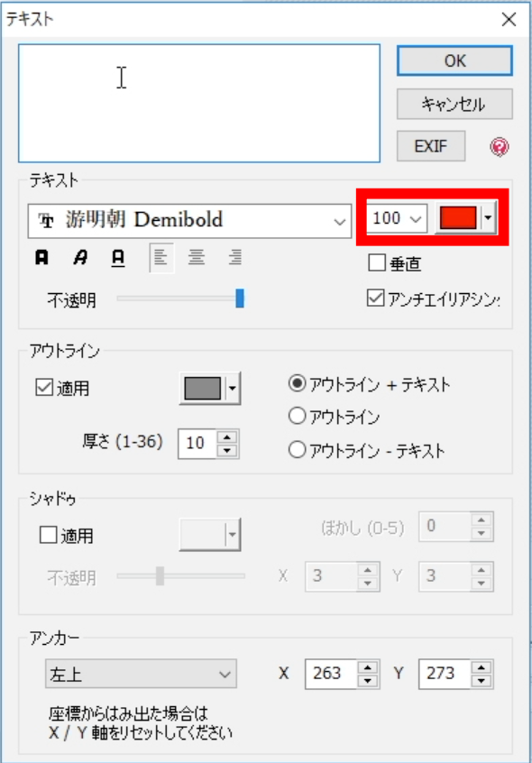Expand the font size 100 dropdown
The width and height of the screenshot is (532, 763).
pos(397,218)
